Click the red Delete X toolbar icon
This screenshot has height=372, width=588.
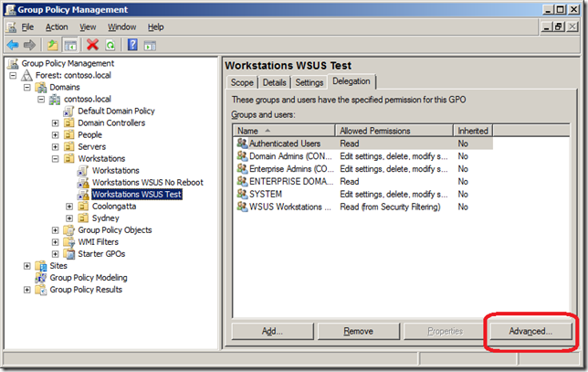92,44
